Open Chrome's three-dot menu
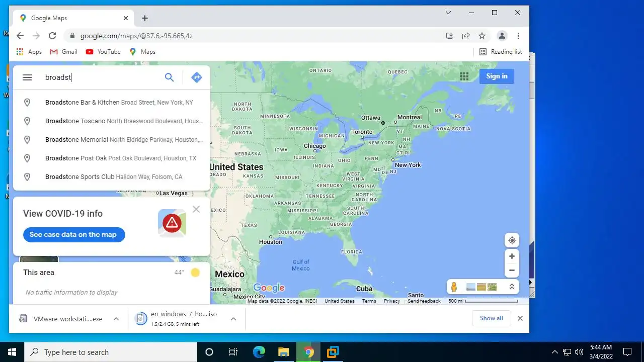Screen dimensions: 644x362 coord(518,36)
